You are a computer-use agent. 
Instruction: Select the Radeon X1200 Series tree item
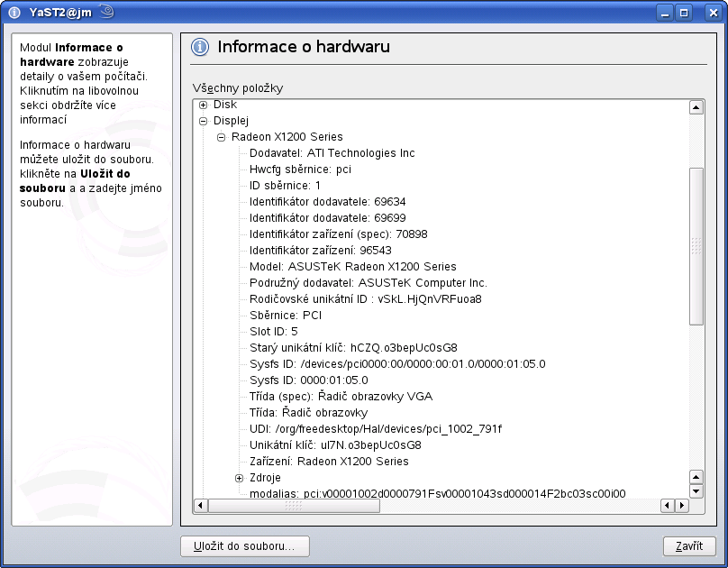[x=287, y=137]
